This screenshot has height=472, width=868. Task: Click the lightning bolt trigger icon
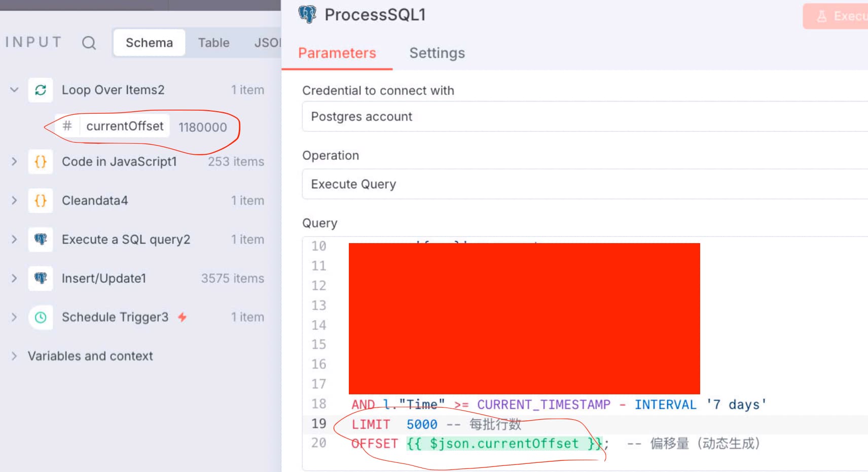click(182, 317)
